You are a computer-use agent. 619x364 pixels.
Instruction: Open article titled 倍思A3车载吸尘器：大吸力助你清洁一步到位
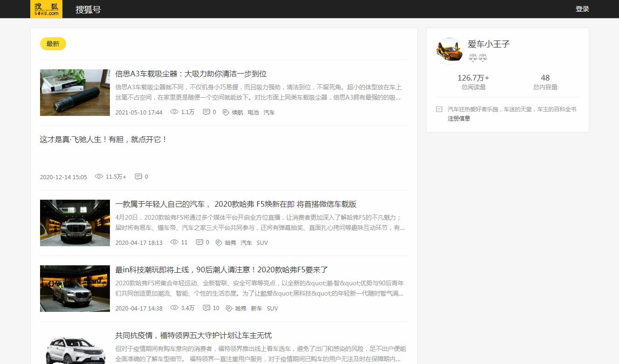pyautogui.click(x=191, y=74)
